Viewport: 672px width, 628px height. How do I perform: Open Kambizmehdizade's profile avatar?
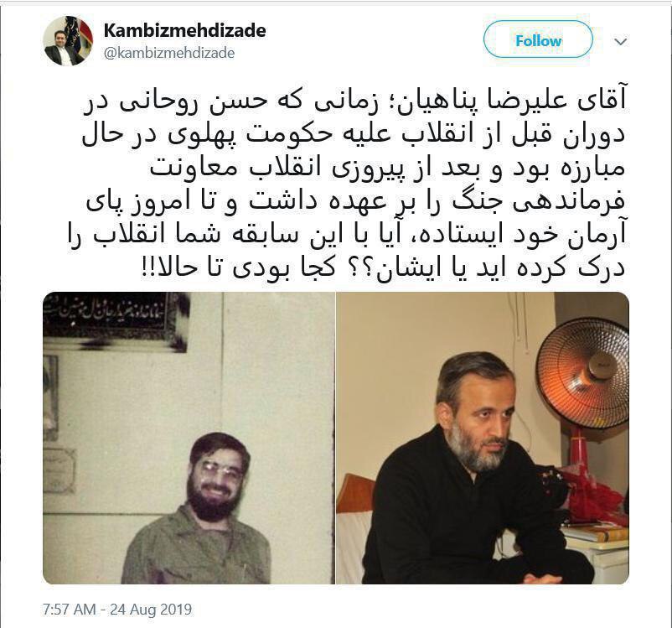69,41
